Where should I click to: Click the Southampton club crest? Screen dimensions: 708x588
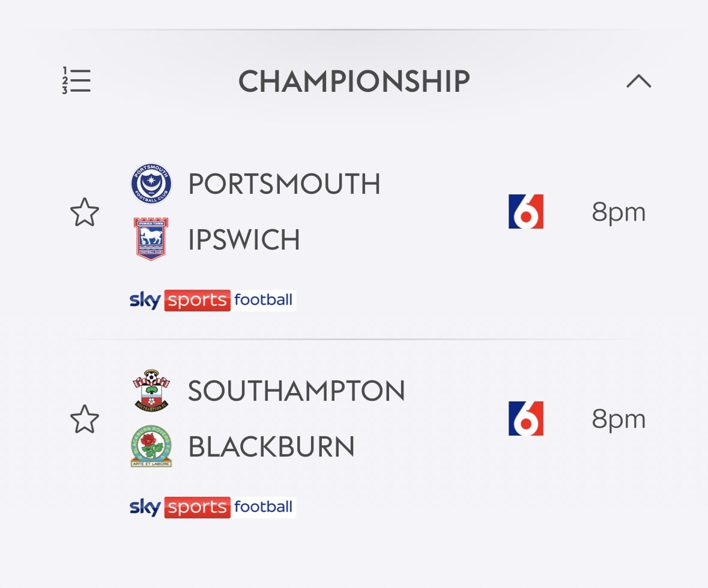tap(151, 391)
